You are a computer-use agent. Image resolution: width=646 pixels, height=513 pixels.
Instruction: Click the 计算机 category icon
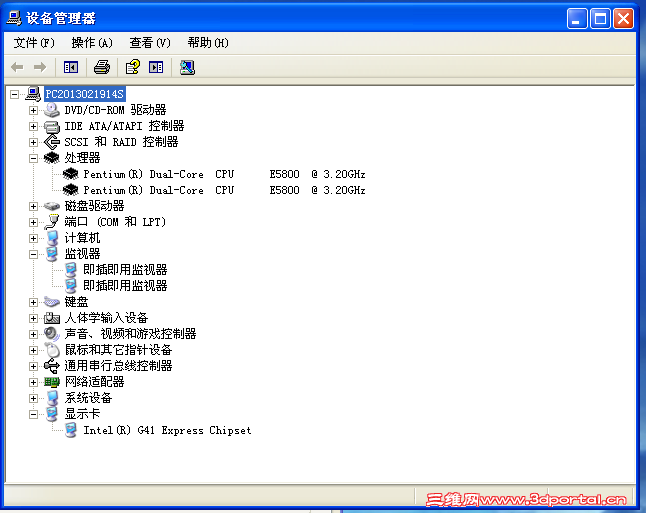pyautogui.click(x=52, y=238)
